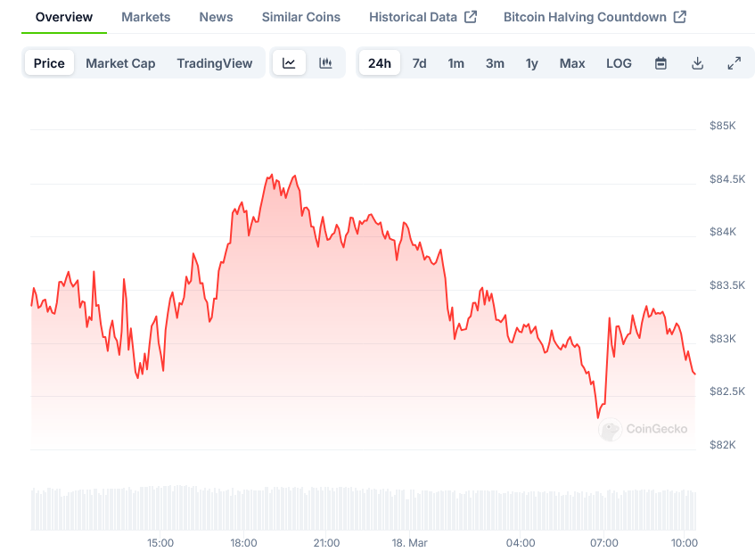
Task: Select the Overview tab
Action: [x=64, y=17]
